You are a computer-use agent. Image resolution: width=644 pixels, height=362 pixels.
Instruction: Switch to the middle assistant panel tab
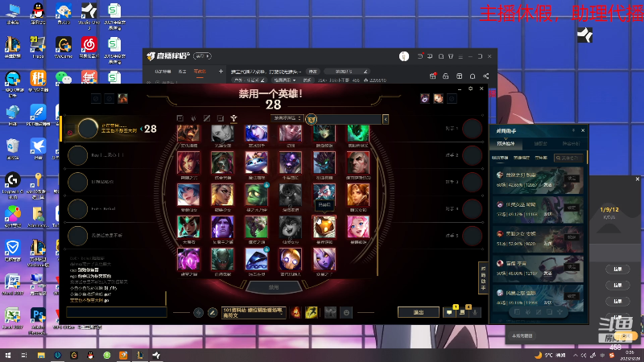tap(540, 144)
